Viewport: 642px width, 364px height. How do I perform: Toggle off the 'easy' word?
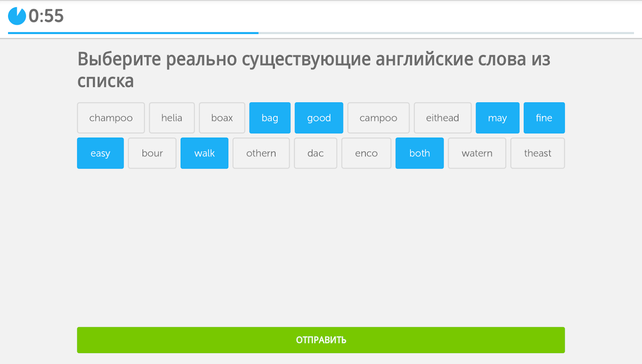100,153
